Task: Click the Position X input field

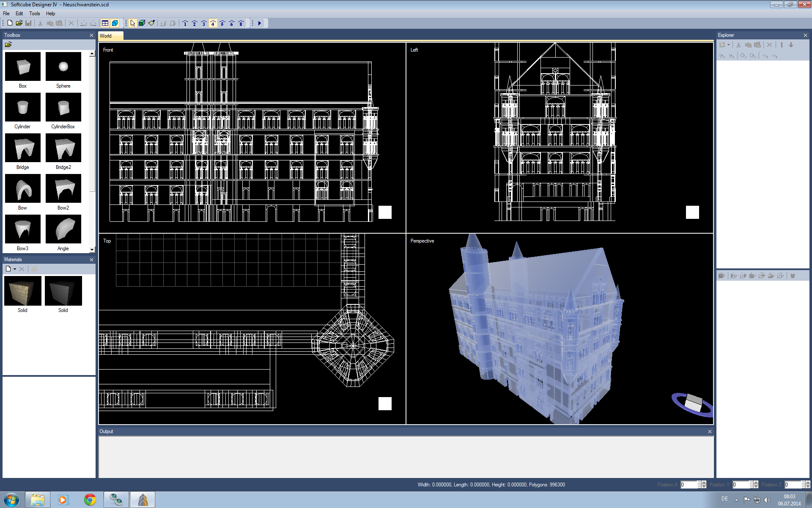Action: tap(689, 485)
